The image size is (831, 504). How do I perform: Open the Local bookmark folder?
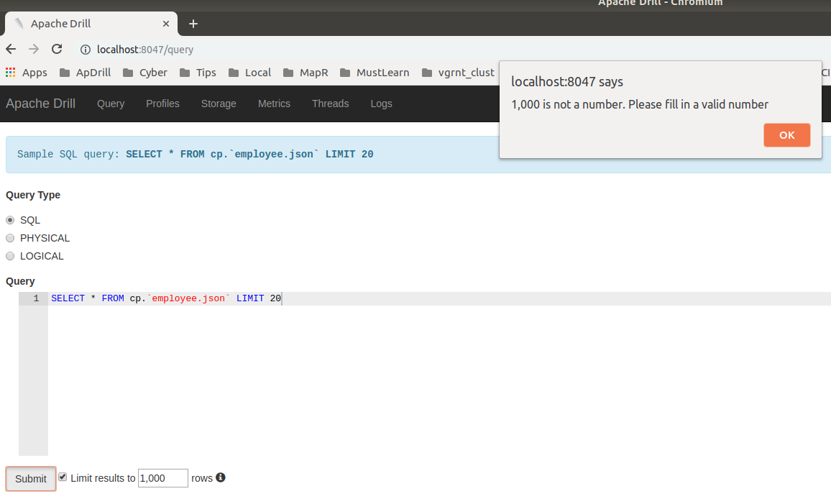pos(249,73)
